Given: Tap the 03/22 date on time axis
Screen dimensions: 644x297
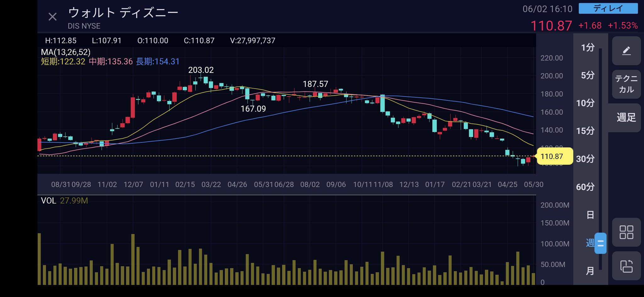Looking at the screenshot, I should 211,184.
